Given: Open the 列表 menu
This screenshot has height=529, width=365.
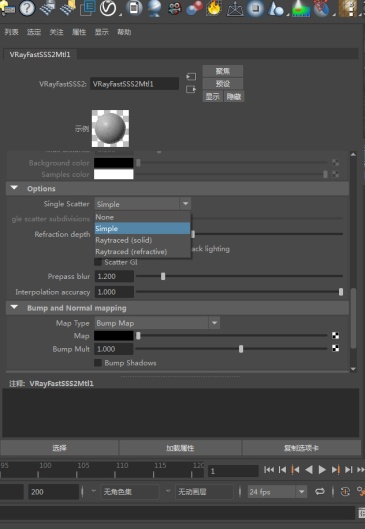Looking at the screenshot, I should pyautogui.click(x=11, y=32).
